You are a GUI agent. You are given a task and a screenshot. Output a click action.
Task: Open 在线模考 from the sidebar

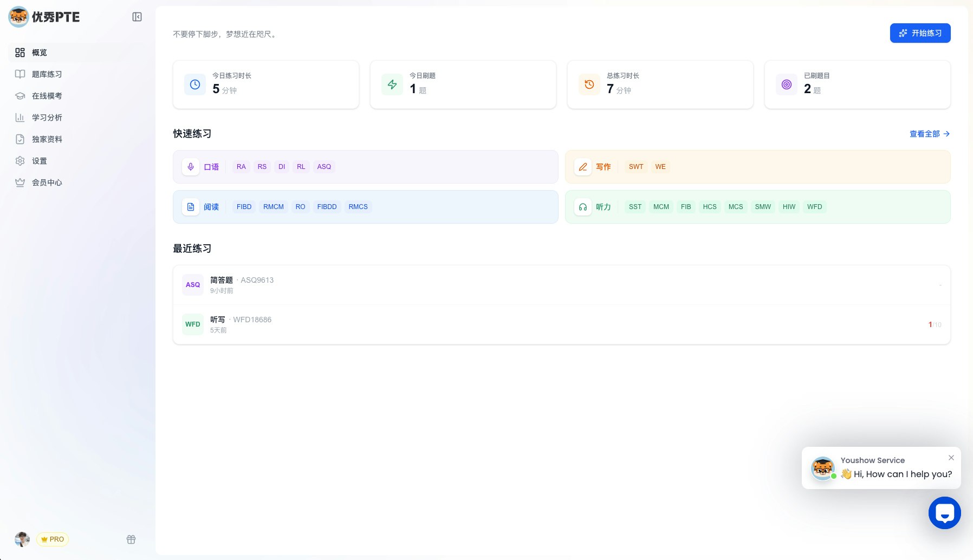47,96
